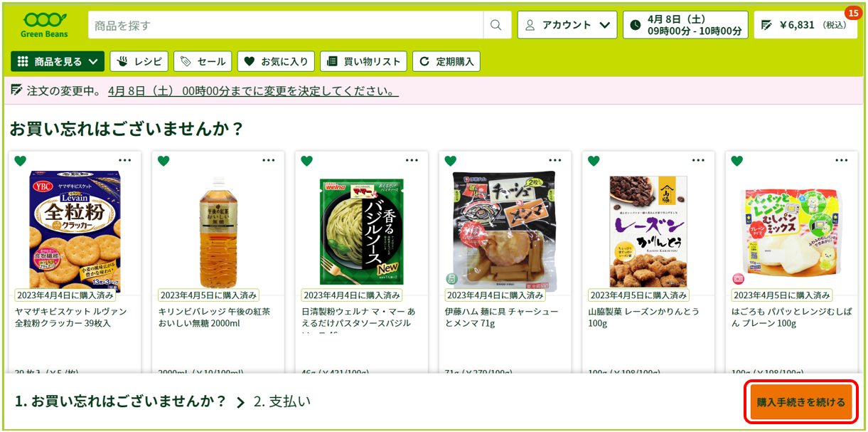Open three-dot menu on レーズンかりんとう card
The image size is (868, 432).
pos(698,160)
